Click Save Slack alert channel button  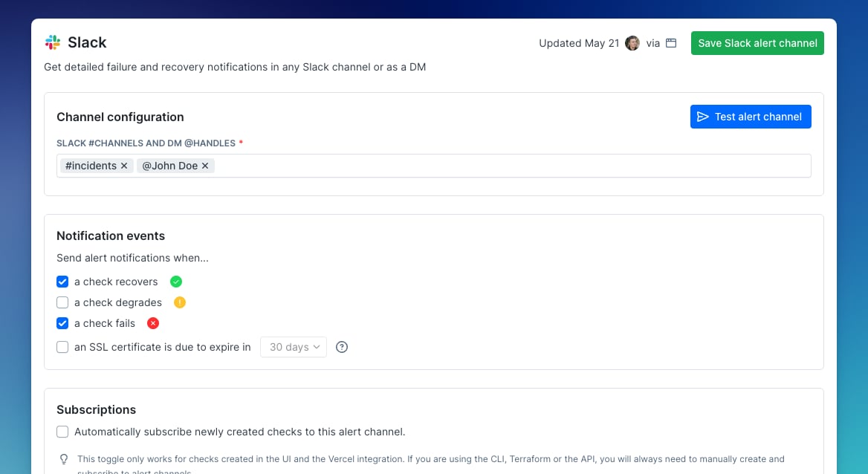[757, 43]
